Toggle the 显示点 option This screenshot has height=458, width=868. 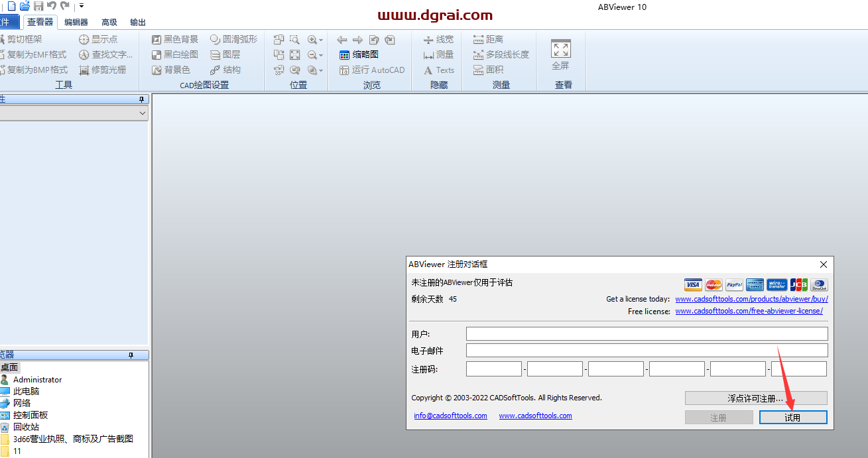coord(98,39)
